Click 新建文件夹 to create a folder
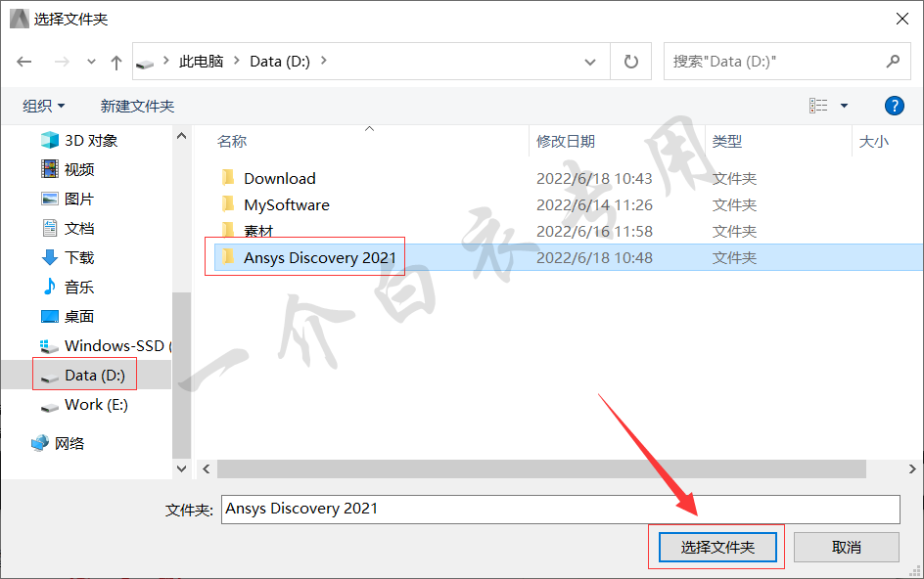The width and height of the screenshot is (924, 579). click(x=137, y=106)
